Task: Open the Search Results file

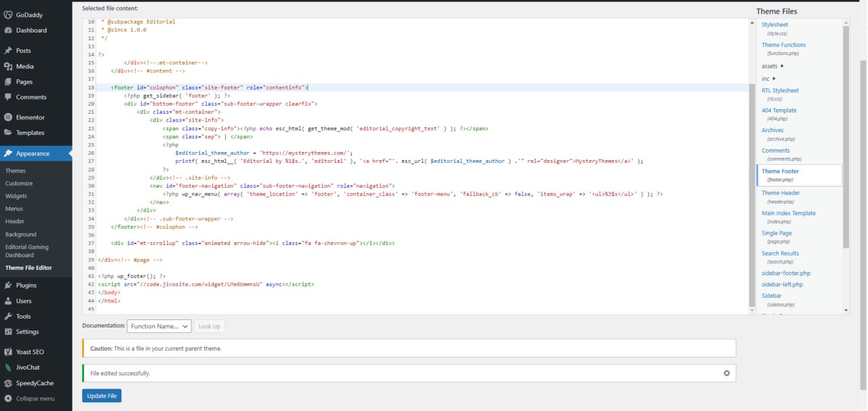Action: [x=781, y=257]
